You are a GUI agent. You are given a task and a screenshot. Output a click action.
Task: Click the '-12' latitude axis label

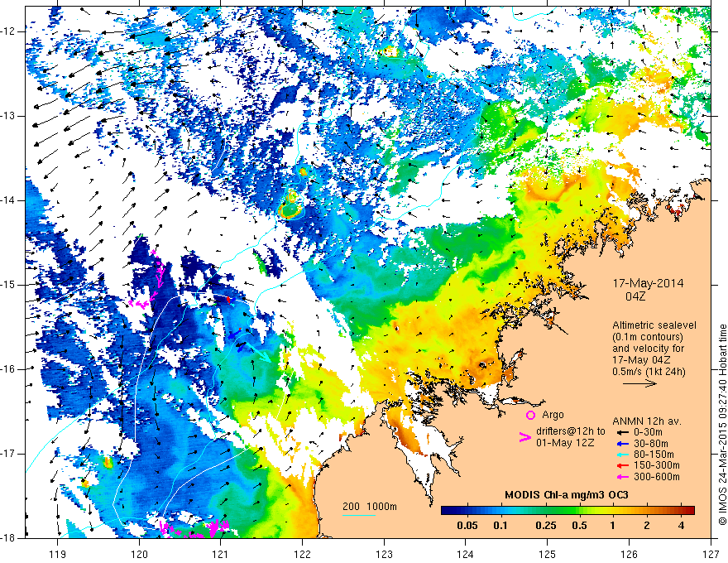click(7, 31)
